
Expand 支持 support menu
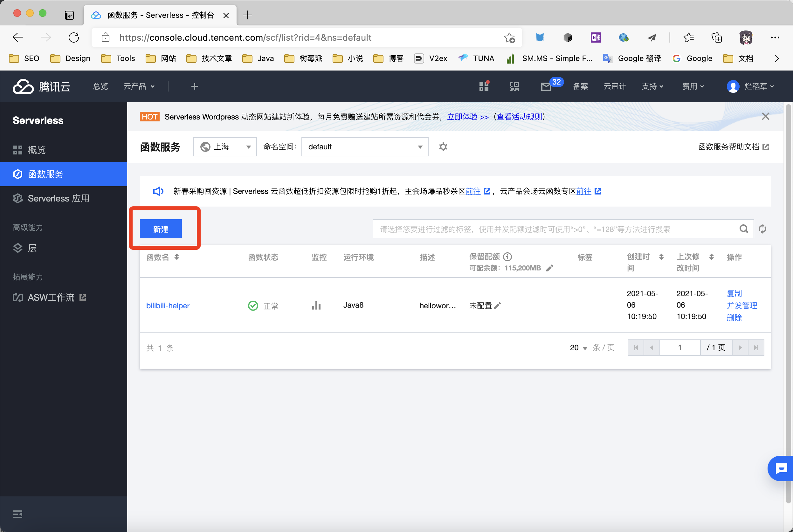652,86
